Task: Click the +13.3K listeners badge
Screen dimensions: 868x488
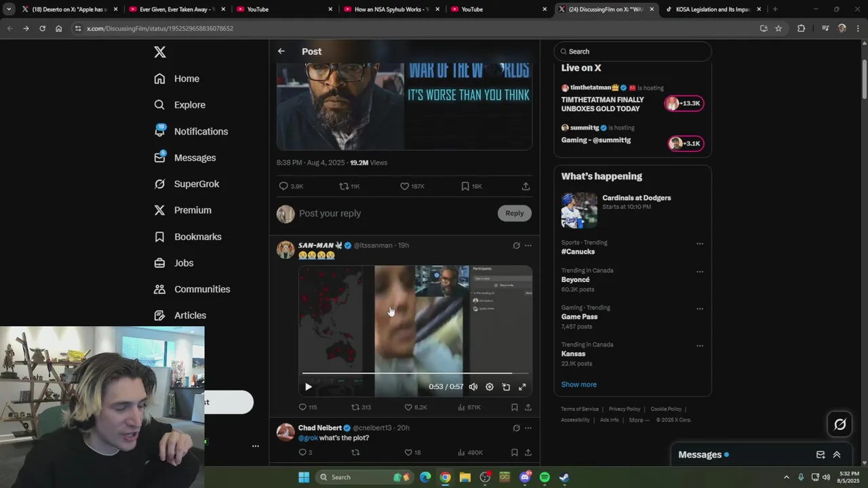Action: coord(684,104)
